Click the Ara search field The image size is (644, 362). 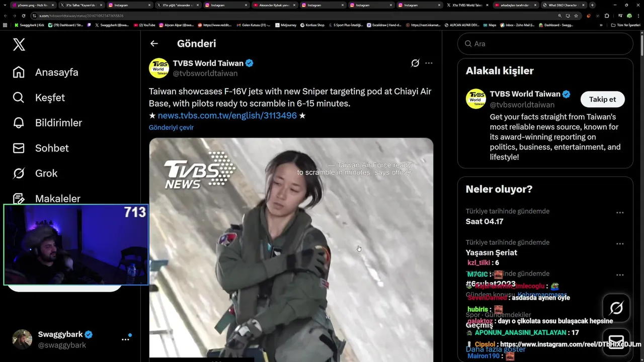click(x=545, y=44)
